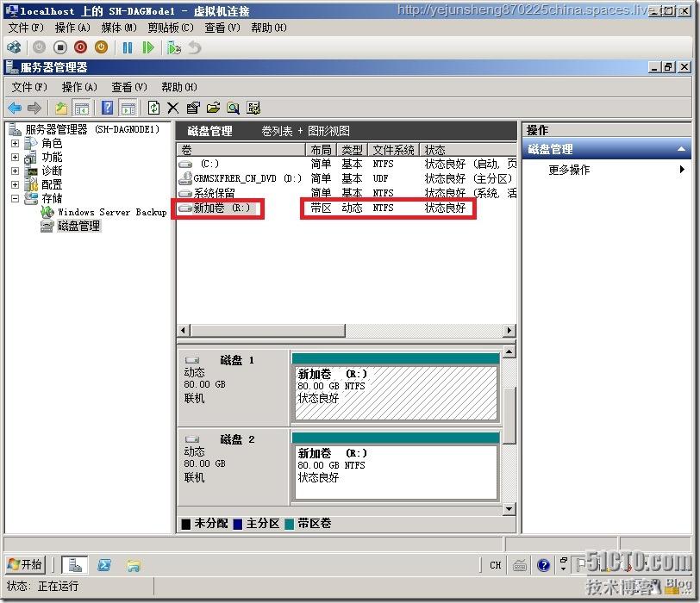Image resolution: width=700 pixels, height=603 pixels.
Task: Collapse the 存储 tree node
Action: (16, 198)
